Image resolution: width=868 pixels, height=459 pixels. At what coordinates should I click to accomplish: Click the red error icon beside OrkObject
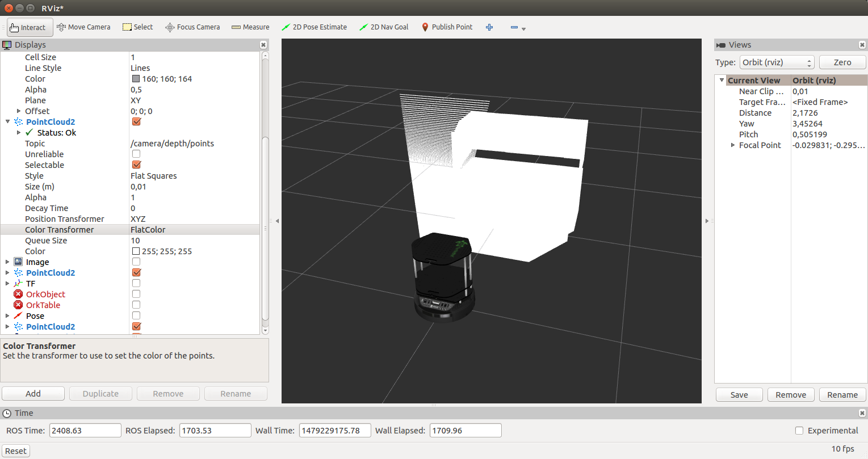[18, 294]
